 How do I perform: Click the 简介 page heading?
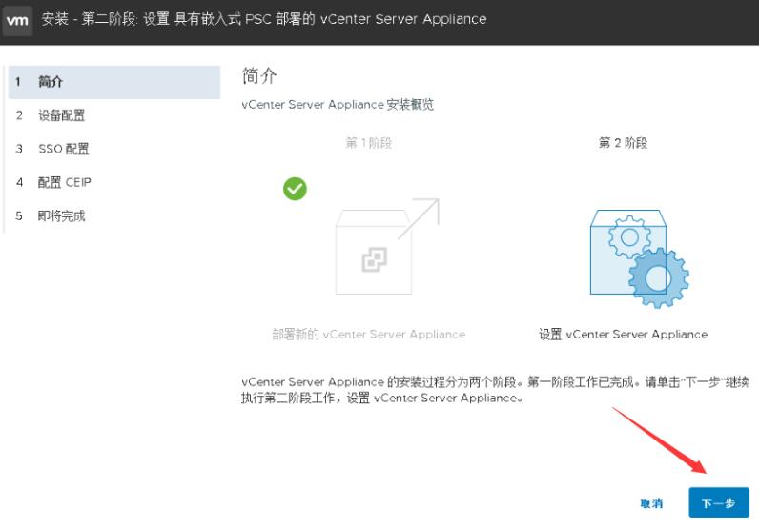[259, 76]
